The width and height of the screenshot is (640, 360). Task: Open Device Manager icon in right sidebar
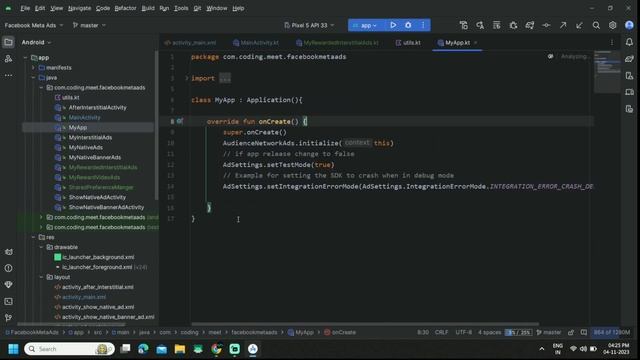[629, 76]
